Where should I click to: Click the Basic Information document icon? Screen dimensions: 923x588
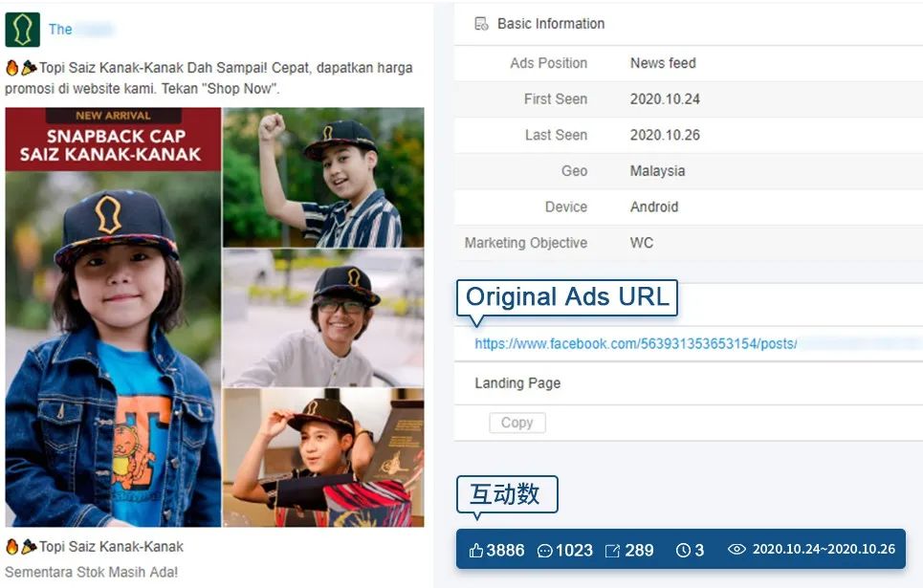click(x=482, y=24)
